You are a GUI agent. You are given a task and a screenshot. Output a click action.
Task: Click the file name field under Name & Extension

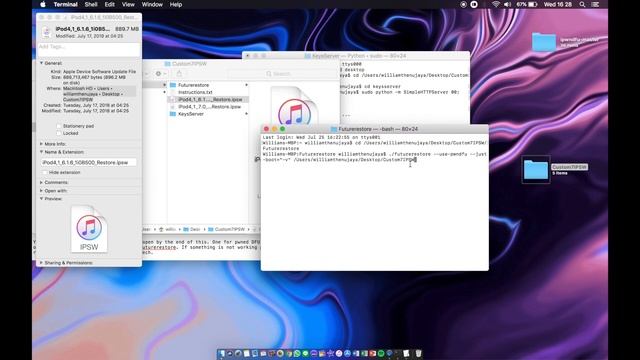[89, 162]
